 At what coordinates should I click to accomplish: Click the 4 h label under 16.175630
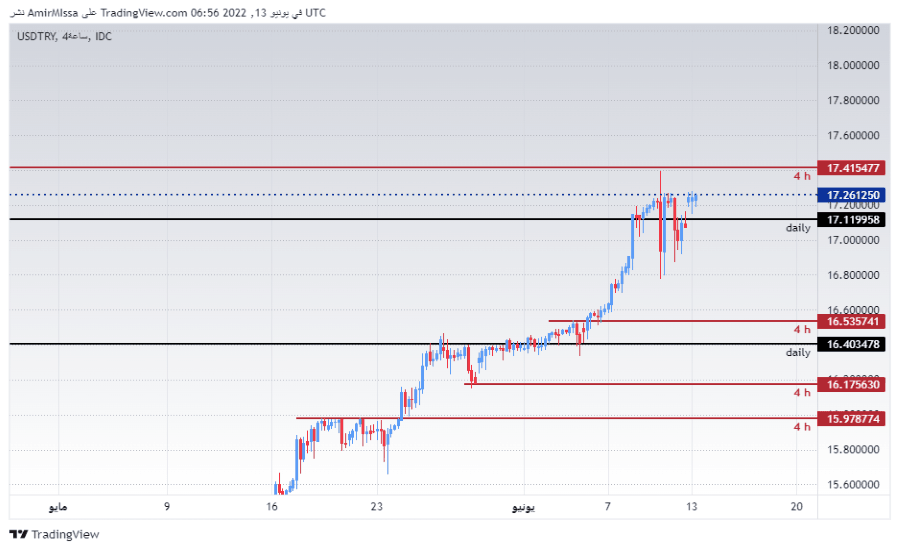pyautogui.click(x=802, y=392)
